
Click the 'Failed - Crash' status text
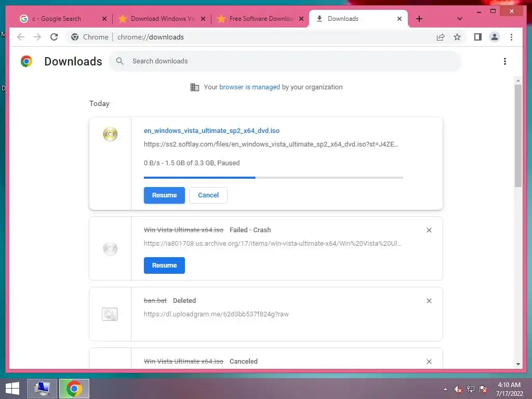pyautogui.click(x=250, y=230)
